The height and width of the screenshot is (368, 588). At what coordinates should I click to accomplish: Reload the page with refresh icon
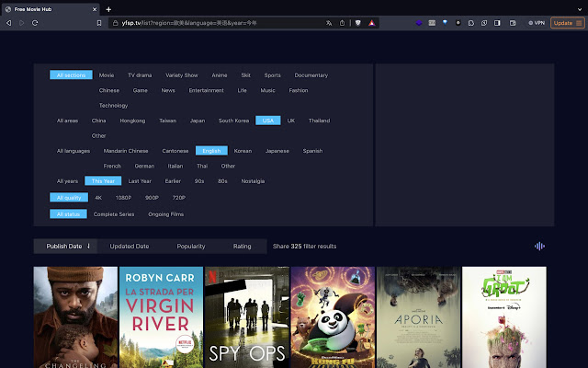click(x=36, y=22)
